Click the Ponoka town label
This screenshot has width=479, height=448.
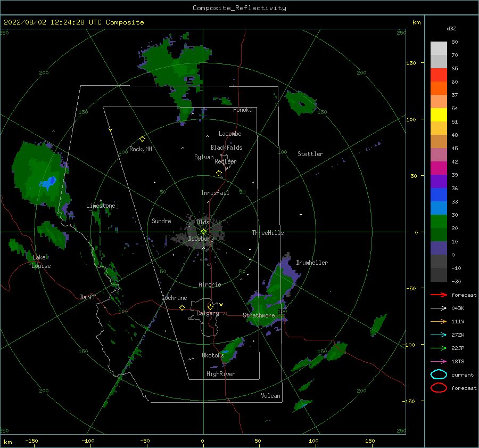pyautogui.click(x=243, y=110)
